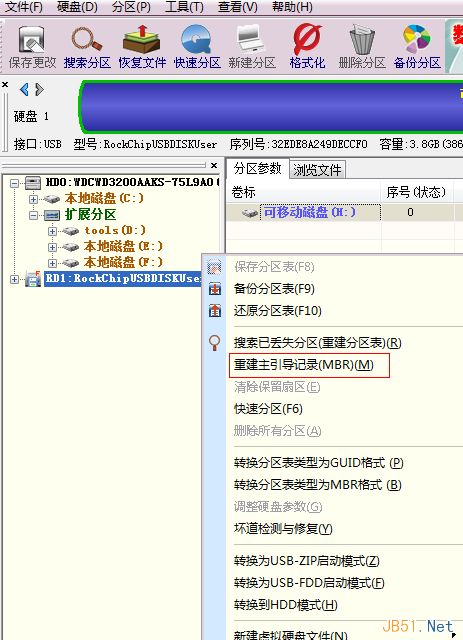This screenshot has width=463, height=640.
Task: Expand the 本地磁盘 (C:) node
Action: click(33, 199)
